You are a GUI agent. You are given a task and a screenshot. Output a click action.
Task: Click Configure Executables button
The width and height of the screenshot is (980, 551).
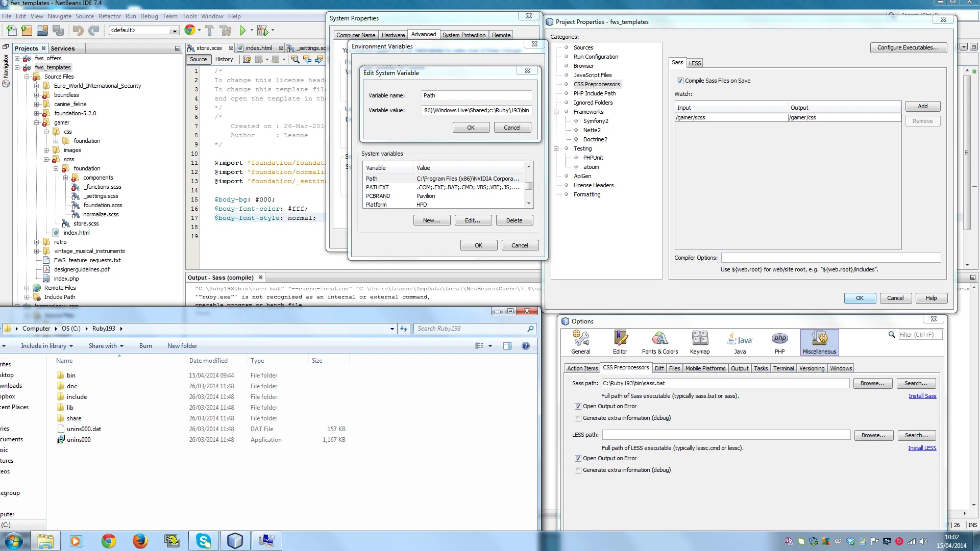908,47
